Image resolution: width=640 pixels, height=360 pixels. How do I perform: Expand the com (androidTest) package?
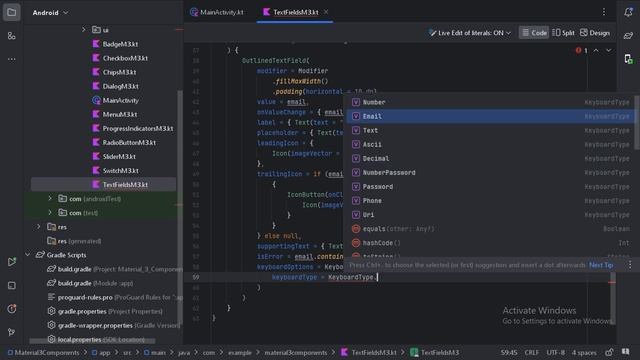tap(50, 199)
